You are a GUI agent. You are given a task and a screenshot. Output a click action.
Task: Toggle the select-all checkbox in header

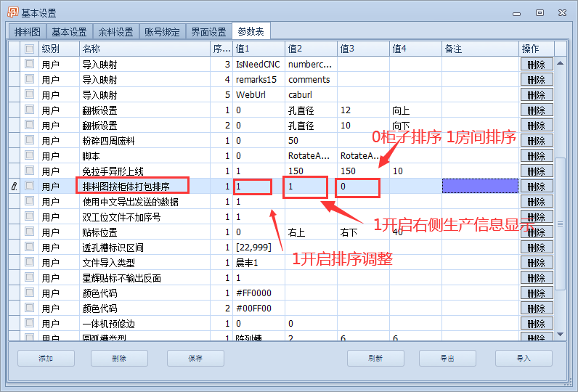point(30,49)
